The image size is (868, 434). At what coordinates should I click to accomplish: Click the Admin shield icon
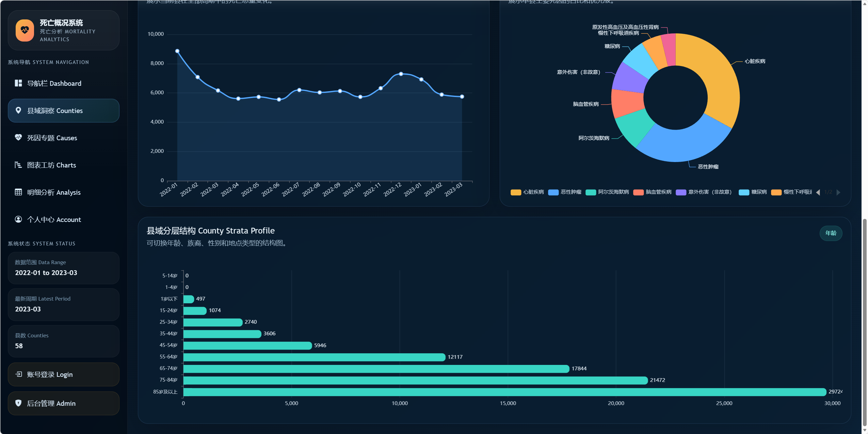pos(18,403)
